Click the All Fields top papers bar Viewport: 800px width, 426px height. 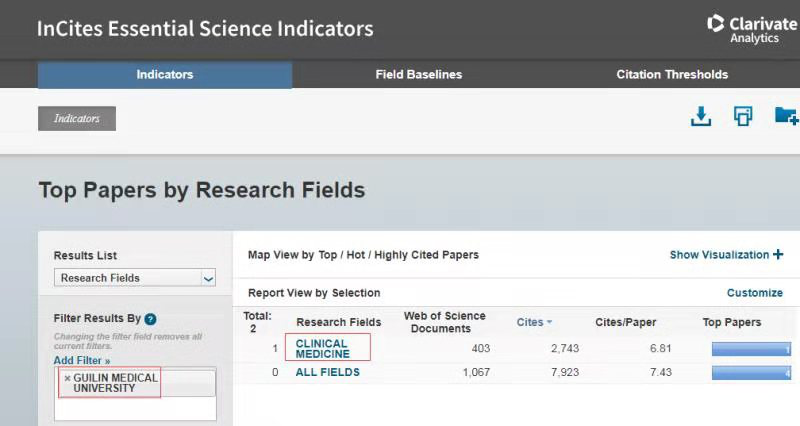(x=752, y=373)
